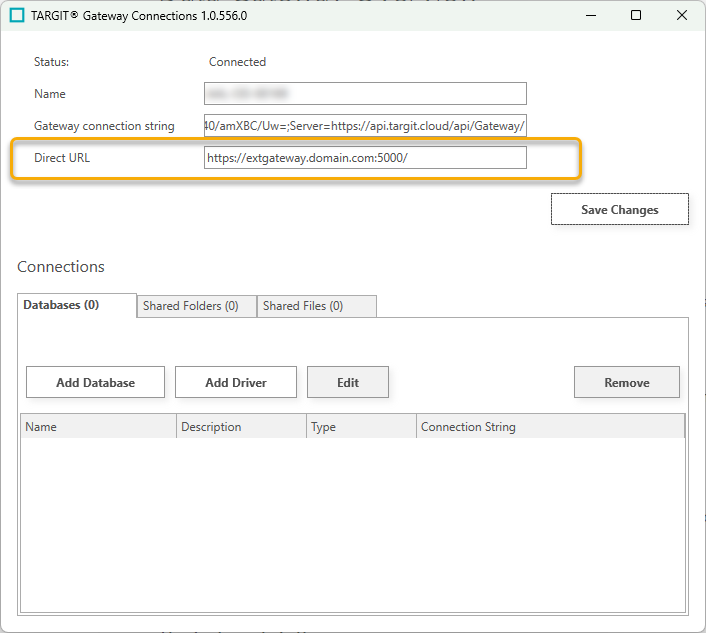Focus the Gateway connection string field
Image resolution: width=706 pixels, height=633 pixels.
[365, 126]
